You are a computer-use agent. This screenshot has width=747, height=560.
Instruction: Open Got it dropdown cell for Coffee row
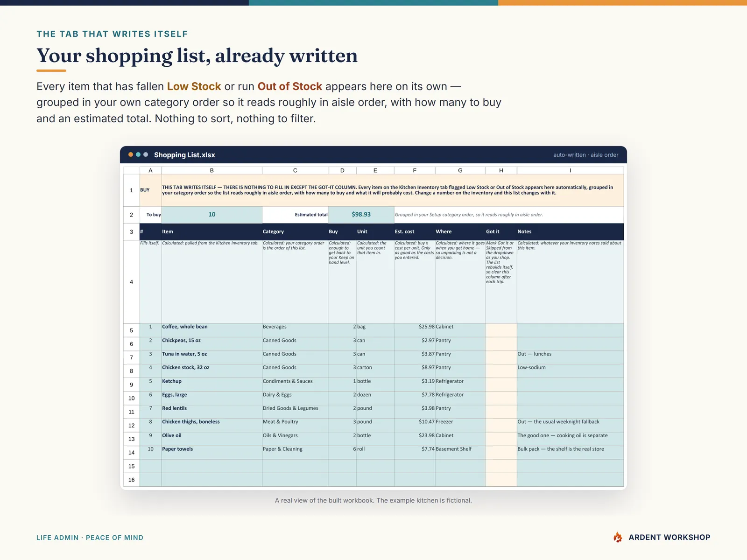[501, 330]
